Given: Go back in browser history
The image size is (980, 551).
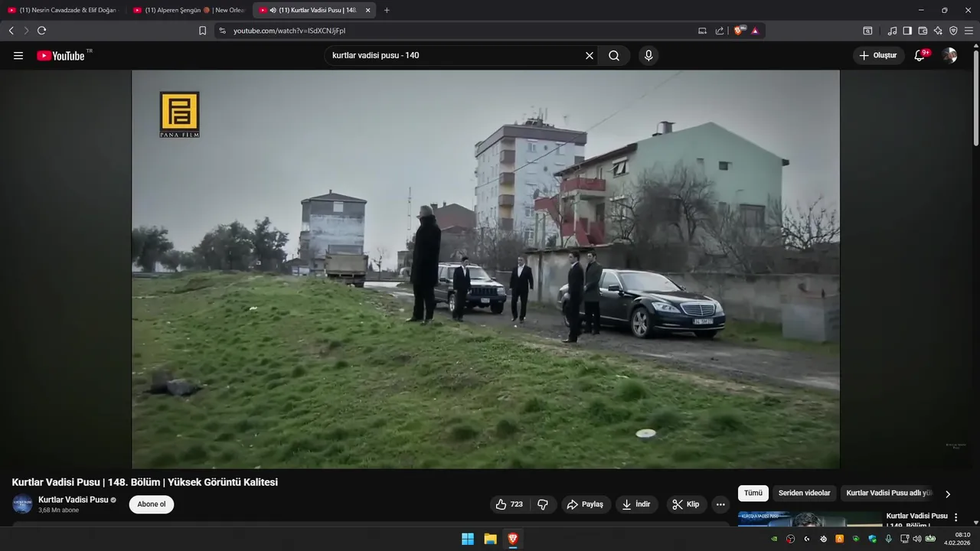Looking at the screenshot, I should (x=11, y=31).
